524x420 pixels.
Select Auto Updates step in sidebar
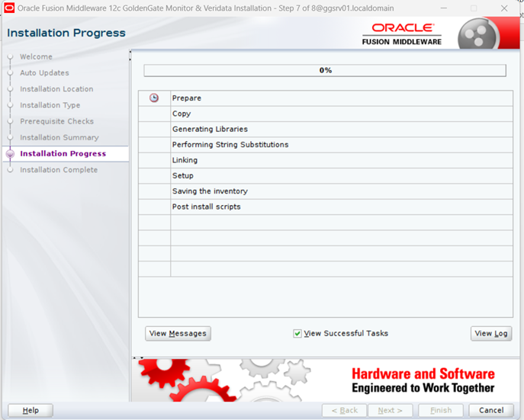point(44,73)
